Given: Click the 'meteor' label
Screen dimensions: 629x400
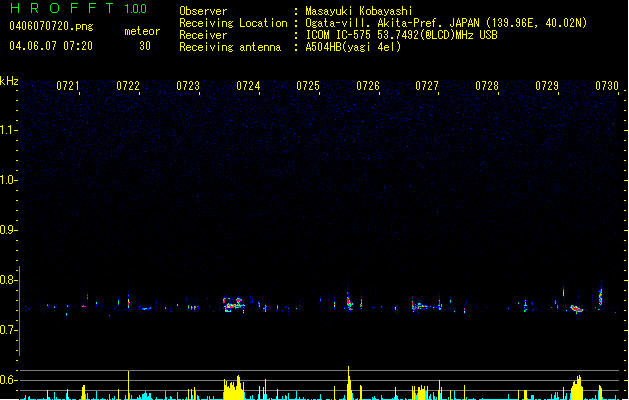Looking at the screenshot, I should pyautogui.click(x=142, y=31).
